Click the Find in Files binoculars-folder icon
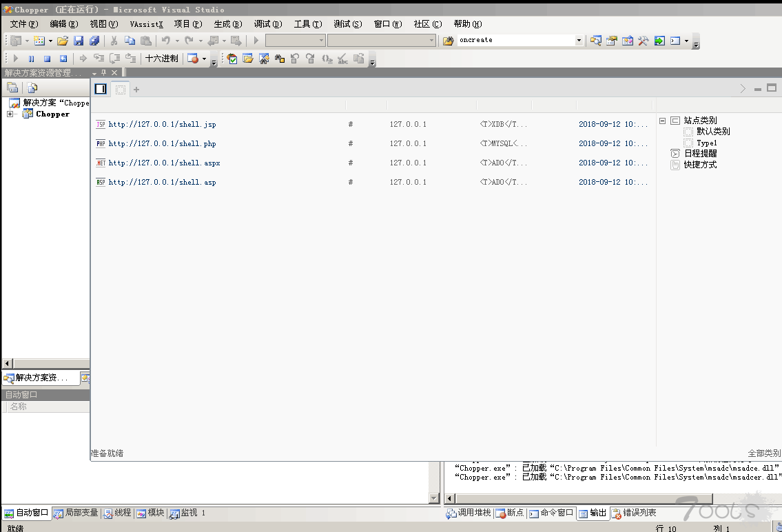The image size is (782, 532). [x=448, y=41]
